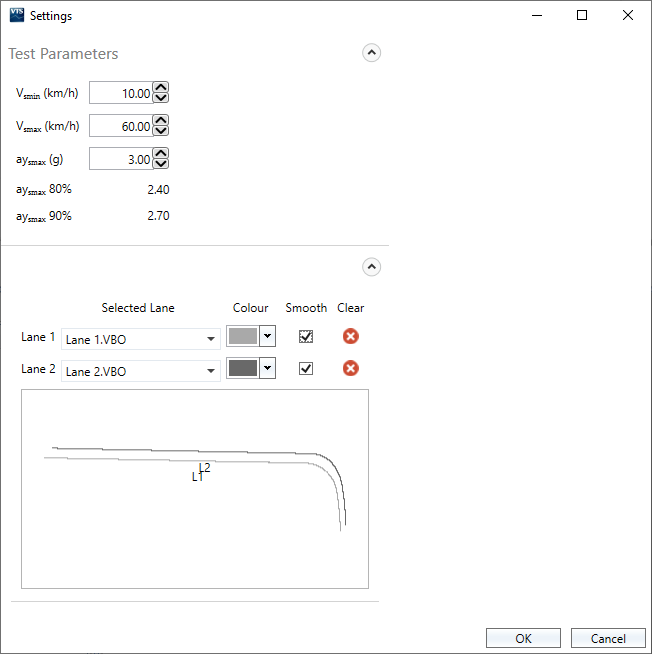Collapse the Test Parameters section
Screen dimensions: 652x654
pos(371,53)
